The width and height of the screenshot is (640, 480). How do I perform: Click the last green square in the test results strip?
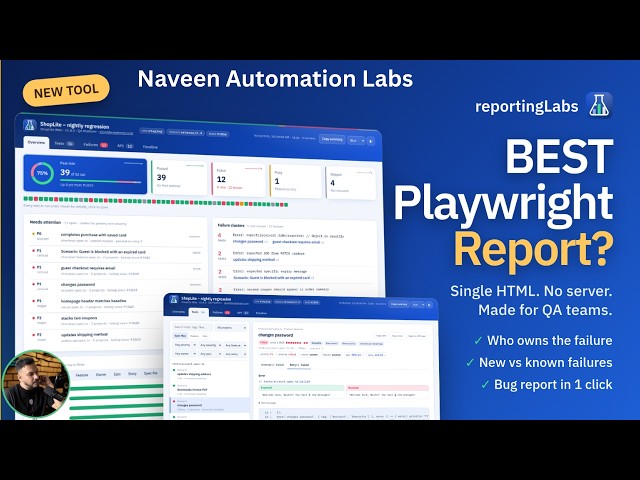[x=286, y=204]
